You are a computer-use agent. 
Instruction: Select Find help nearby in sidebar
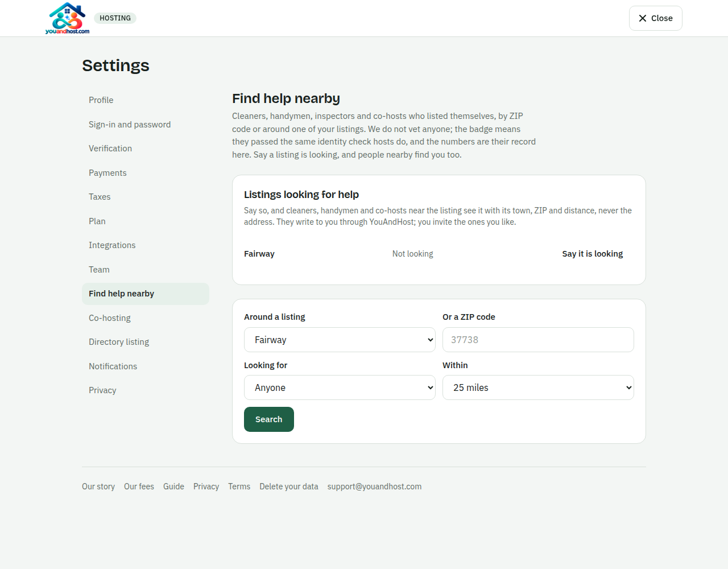click(x=146, y=294)
